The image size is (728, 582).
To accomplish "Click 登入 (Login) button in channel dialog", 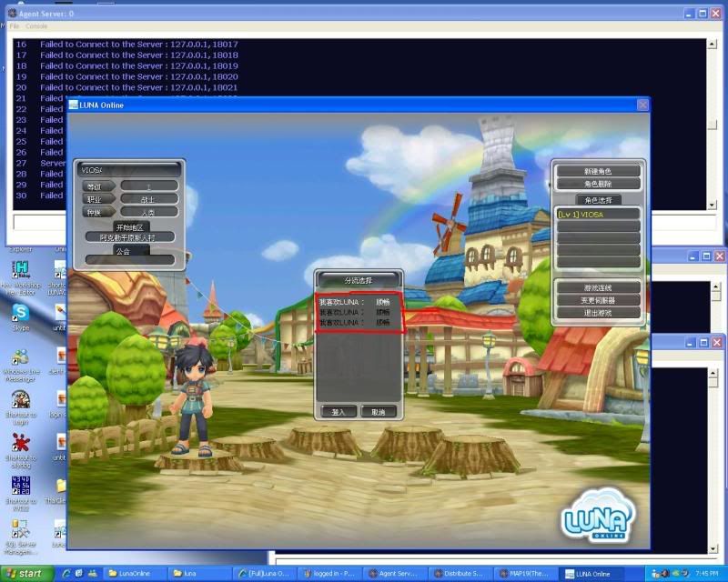I will (339, 412).
